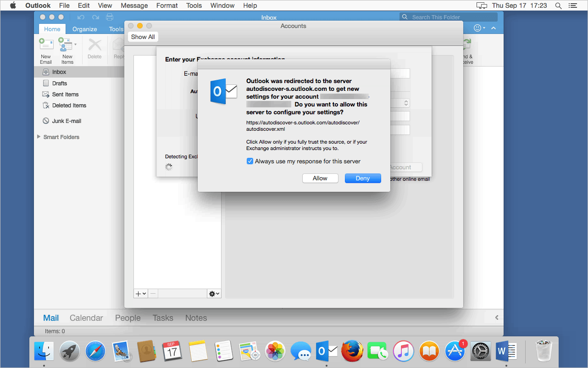588x368 pixels.
Task: Open the File menu
Action: pyautogui.click(x=64, y=6)
